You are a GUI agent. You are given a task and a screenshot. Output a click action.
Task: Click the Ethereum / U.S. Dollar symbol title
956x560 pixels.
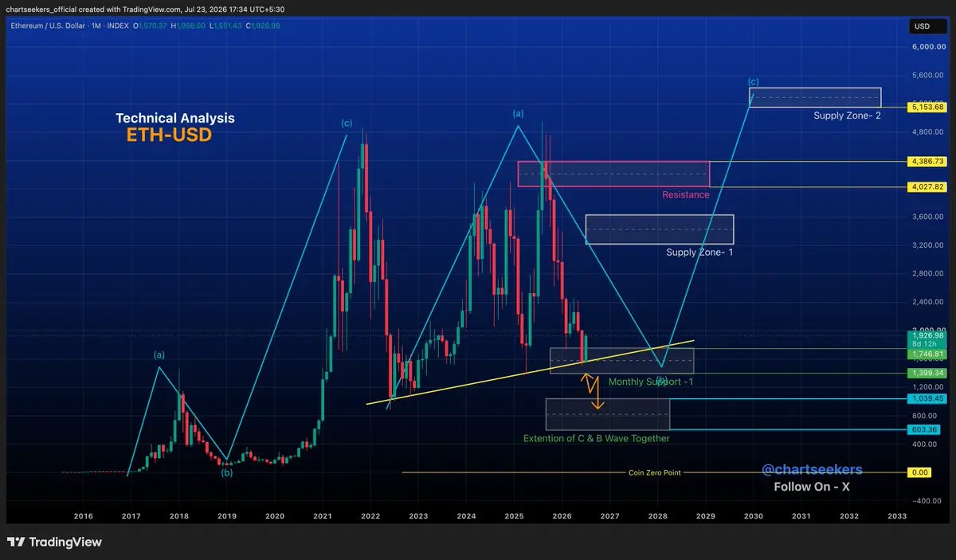click(x=49, y=26)
